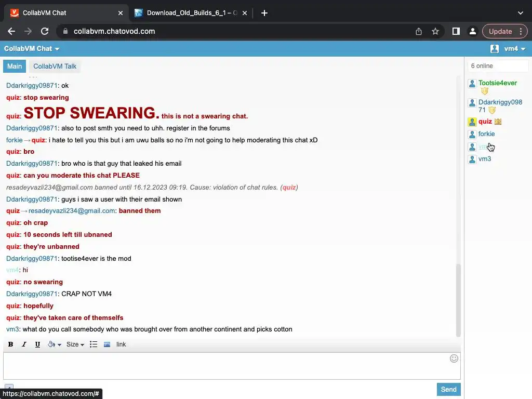Insert an image into message
Viewport: 532px width, 399px height.
107,344
